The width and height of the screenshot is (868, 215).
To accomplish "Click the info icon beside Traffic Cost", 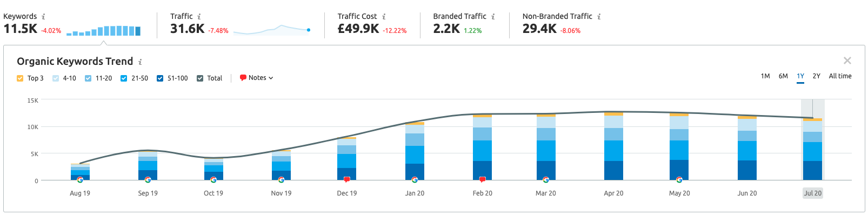I will click(x=384, y=17).
